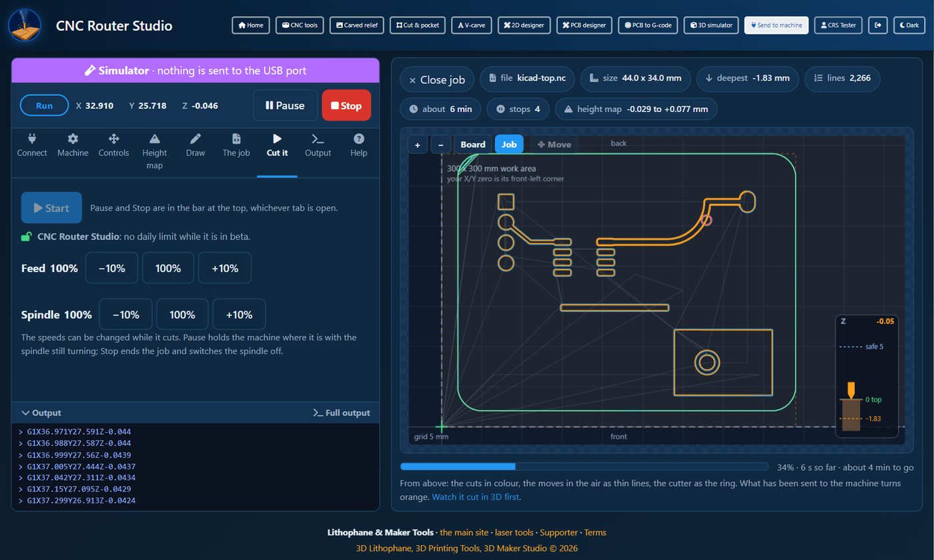The image size is (934, 560).
Task: Open PCB to G-code converter
Action: (648, 25)
